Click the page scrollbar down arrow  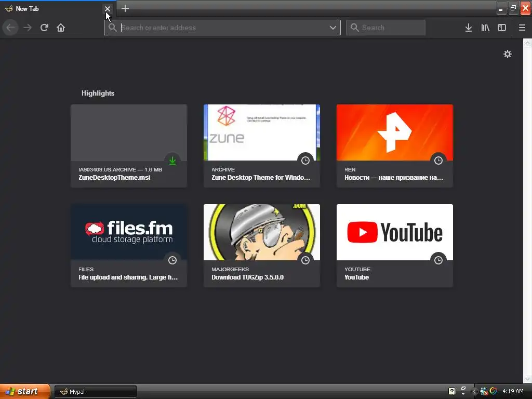pyautogui.click(x=527, y=379)
